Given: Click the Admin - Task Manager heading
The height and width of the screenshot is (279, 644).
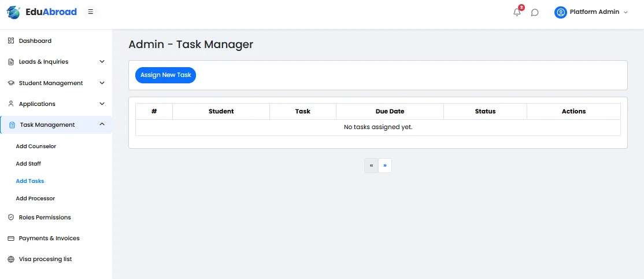Looking at the screenshot, I should [x=191, y=45].
